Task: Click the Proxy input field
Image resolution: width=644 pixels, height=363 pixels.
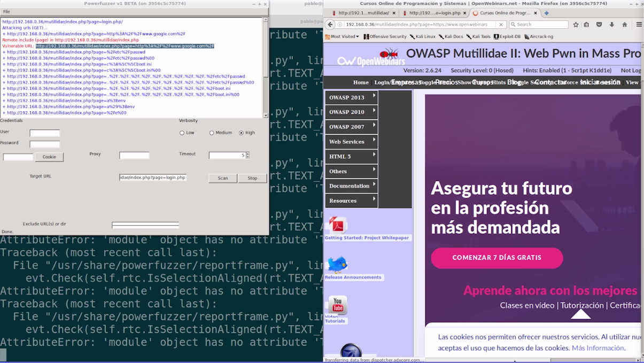Action: point(134,155)
